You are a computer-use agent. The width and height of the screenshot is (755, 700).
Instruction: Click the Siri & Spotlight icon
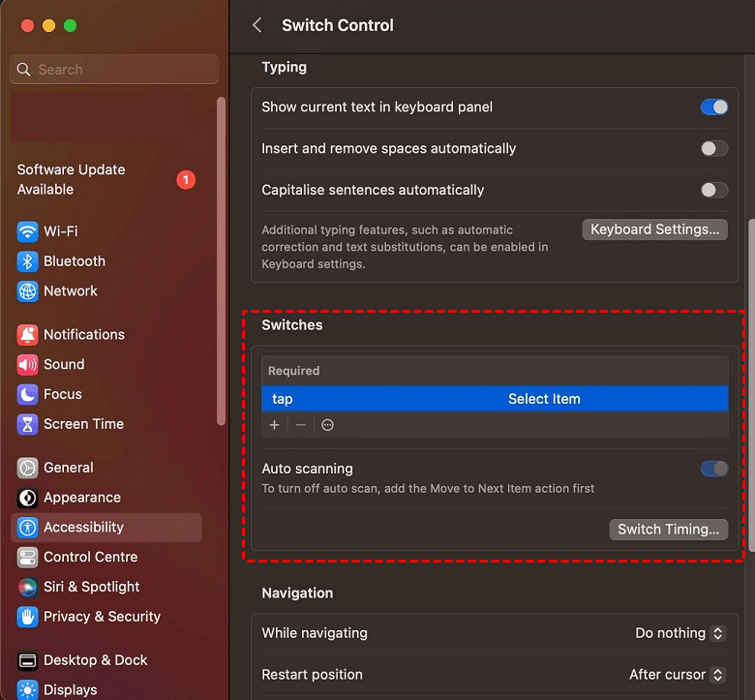[27, 588]
